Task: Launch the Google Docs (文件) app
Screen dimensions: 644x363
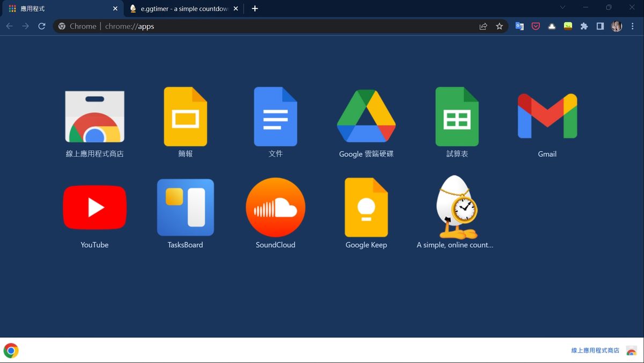Action: click(x=275, y=117)
